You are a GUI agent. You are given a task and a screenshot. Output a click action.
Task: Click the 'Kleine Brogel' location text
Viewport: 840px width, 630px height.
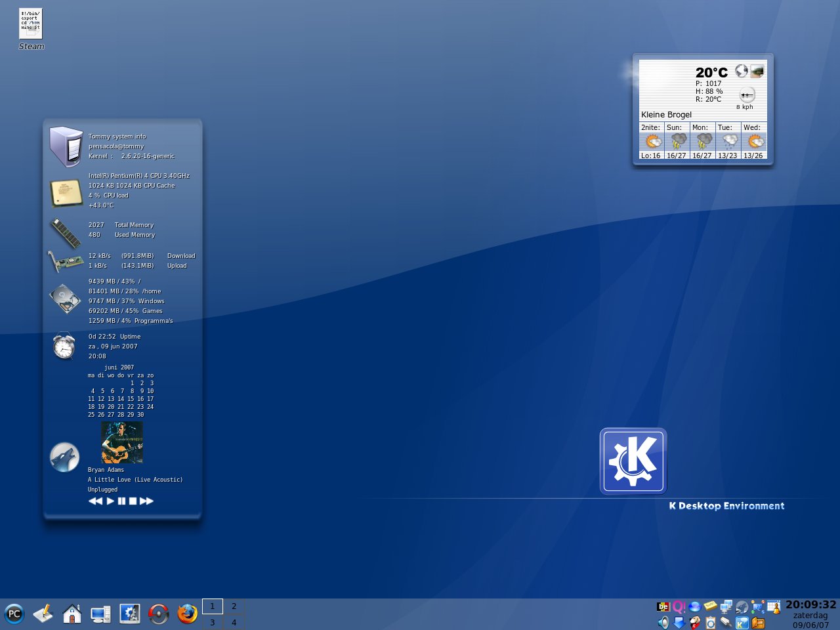pyautogui.click(x=666, y=114)
